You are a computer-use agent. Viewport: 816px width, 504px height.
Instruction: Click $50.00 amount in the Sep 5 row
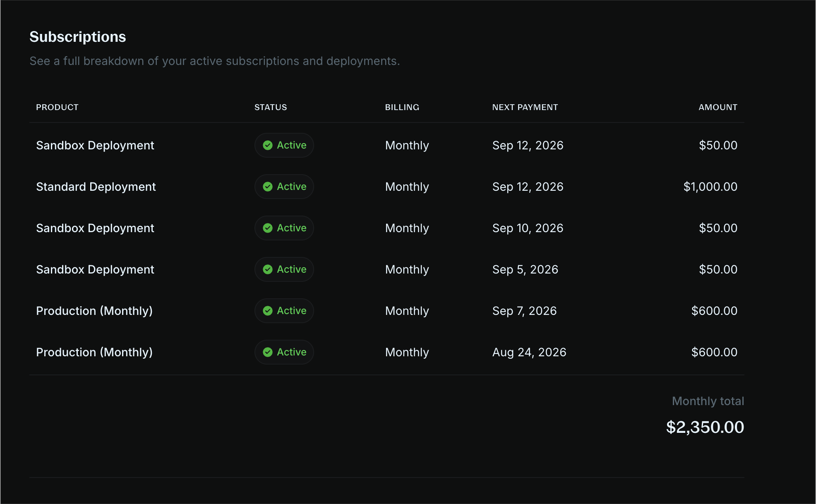(718, 269)
